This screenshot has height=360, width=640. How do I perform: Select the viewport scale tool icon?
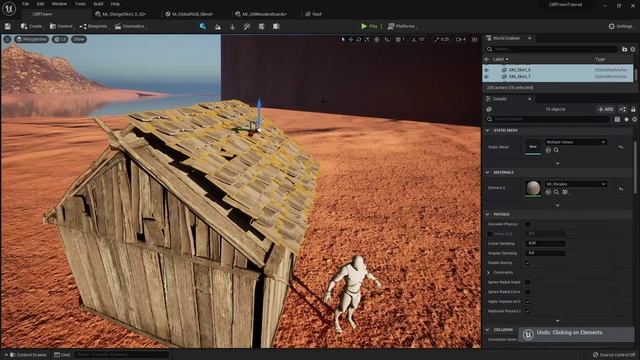coord(367,40)
